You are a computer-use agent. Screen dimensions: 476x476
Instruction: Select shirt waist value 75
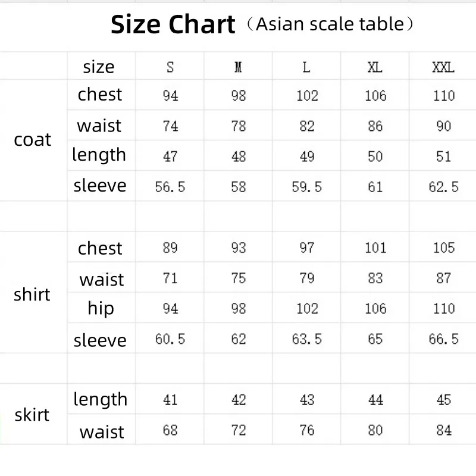[239, 278]
